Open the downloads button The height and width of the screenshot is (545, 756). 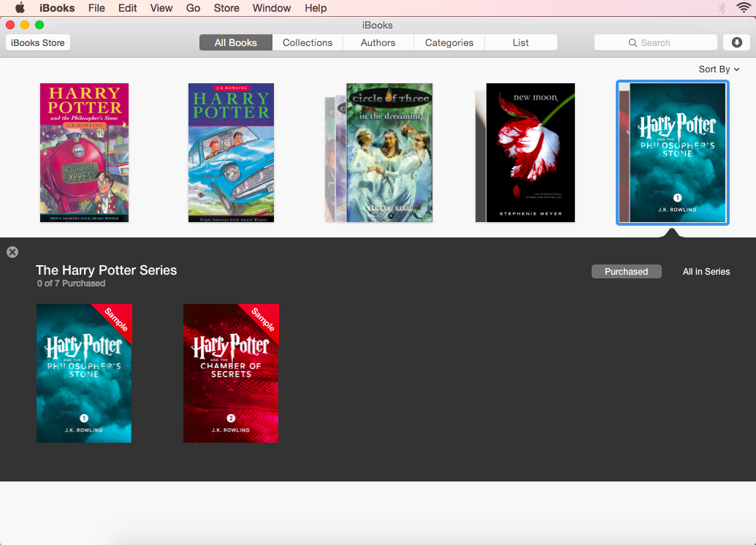[x=737, y=42]
